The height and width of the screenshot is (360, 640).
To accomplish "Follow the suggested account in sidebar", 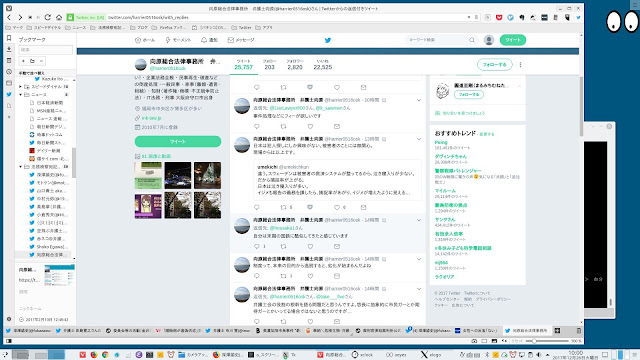I will pyautogui.click(x=469, y=94).
